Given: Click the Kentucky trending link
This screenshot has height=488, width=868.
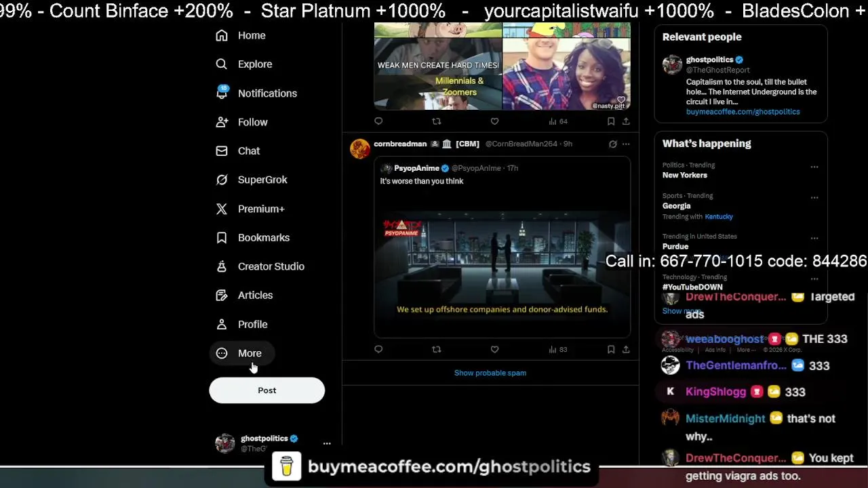Looking at the screenshot, I should point(719,217).
